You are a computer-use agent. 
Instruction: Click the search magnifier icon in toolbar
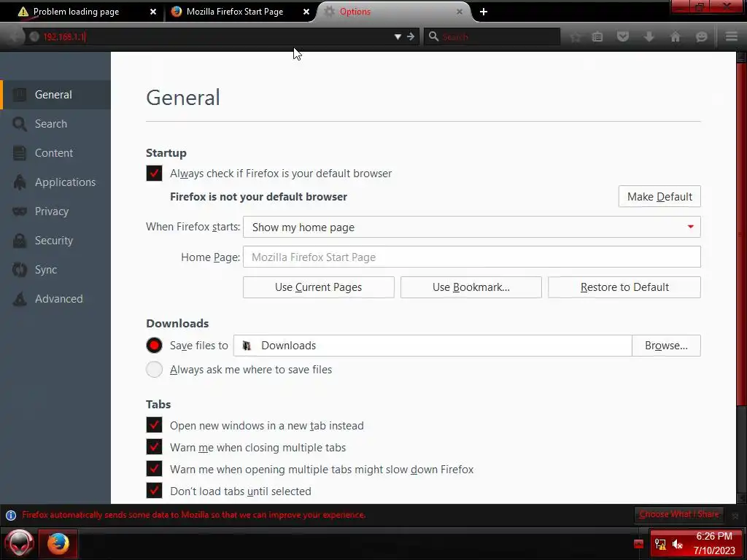(433, 36)
